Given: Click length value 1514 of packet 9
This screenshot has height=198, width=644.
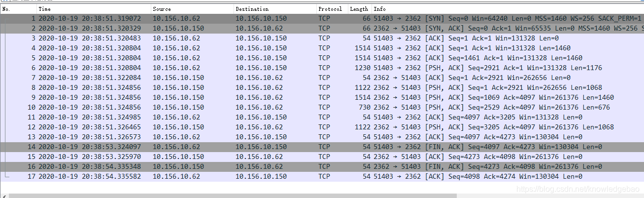Looking at the screenshot, I should coord(363,97).
